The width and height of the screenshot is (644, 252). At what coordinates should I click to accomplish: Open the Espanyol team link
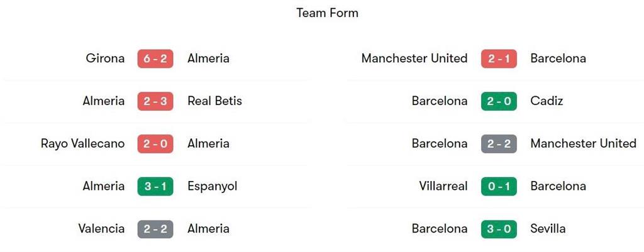212,187
